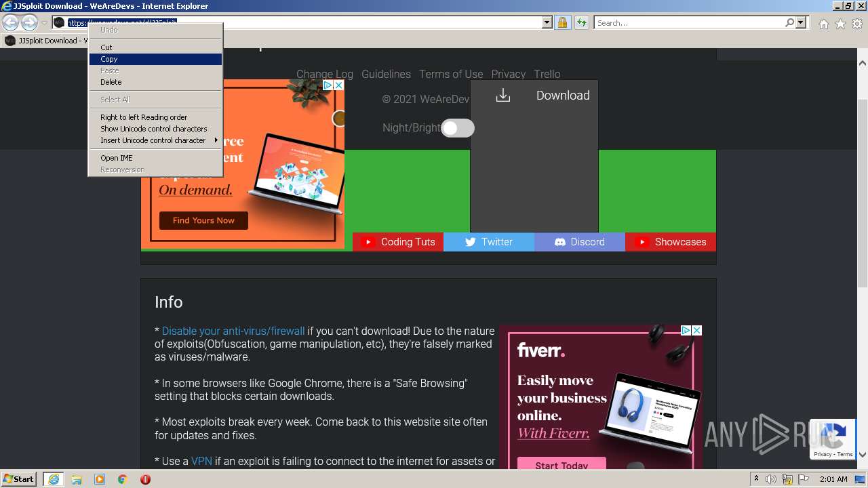Show hidden tray icons arrow
This screenshot has height=488, width=868.
(756, 479)
